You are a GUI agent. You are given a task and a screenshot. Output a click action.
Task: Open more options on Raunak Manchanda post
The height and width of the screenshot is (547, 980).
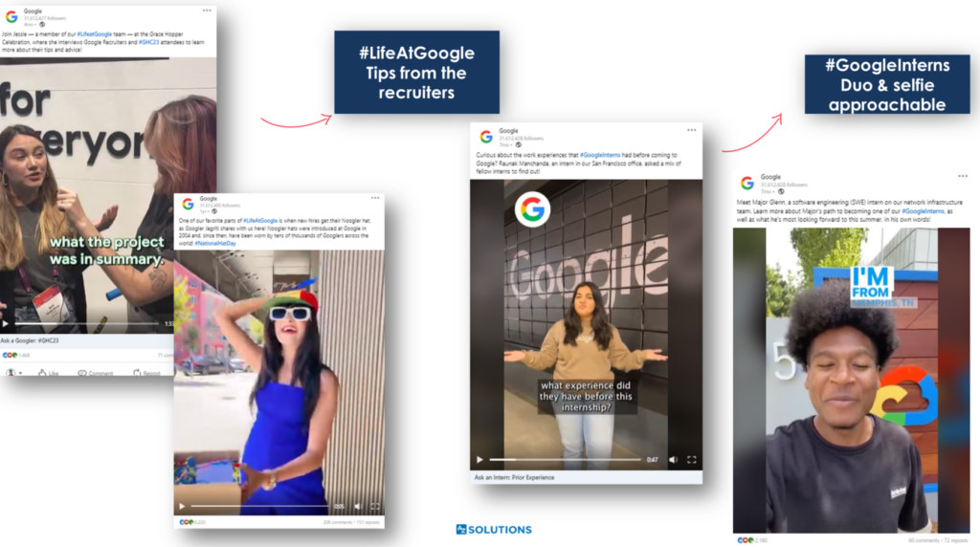click(x=691, y=130)
